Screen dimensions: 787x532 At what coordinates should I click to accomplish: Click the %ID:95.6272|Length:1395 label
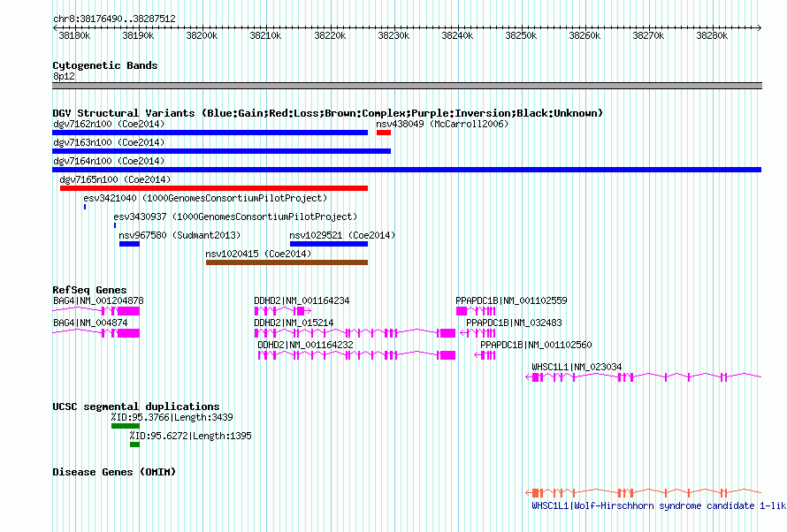[x=190, y=436]
